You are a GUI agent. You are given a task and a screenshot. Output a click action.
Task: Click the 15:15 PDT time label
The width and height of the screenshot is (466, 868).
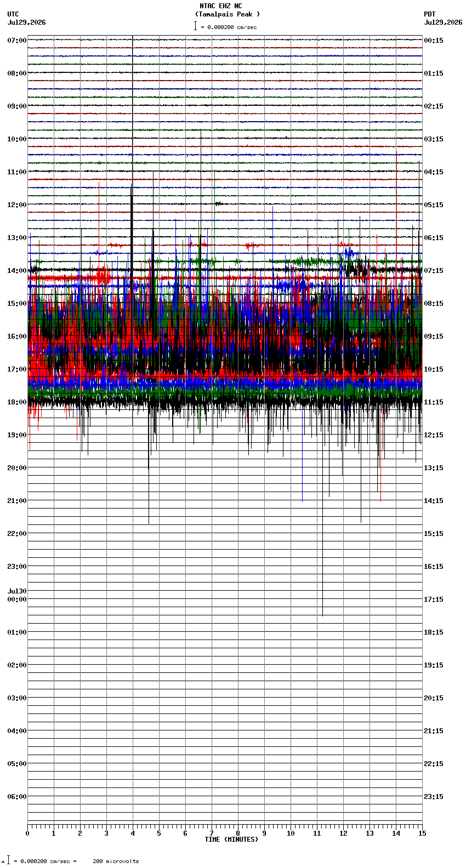tap(434, 534)
